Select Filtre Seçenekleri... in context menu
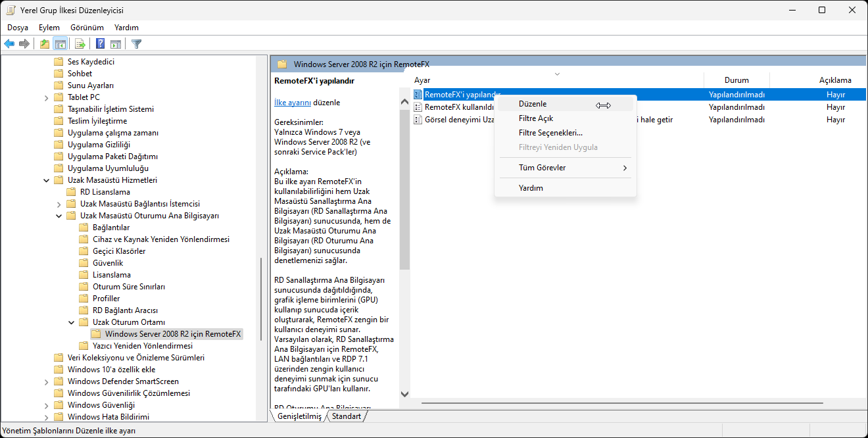This screenshot has height=438, width=868. pos(550,133)
